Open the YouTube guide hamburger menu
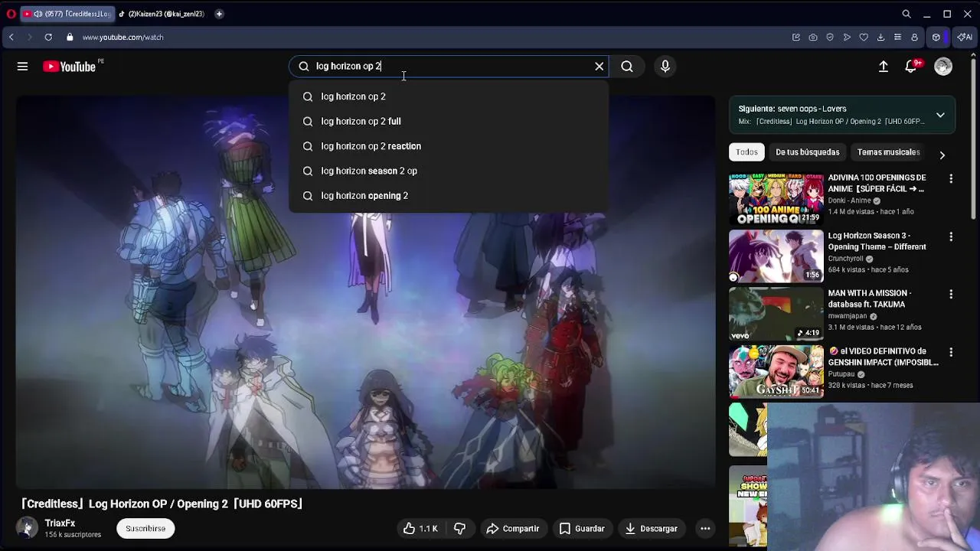Screen dimensions: 980x551 coord(22,67)
